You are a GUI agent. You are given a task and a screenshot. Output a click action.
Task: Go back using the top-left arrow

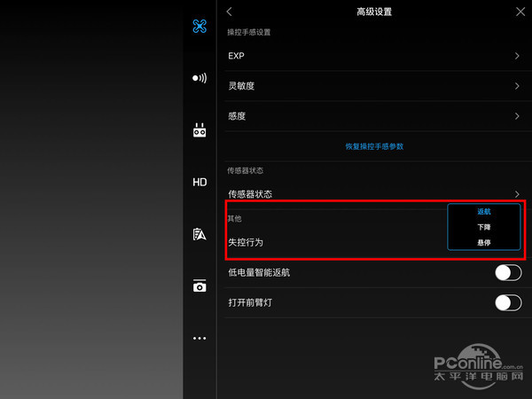click(230, 12)
